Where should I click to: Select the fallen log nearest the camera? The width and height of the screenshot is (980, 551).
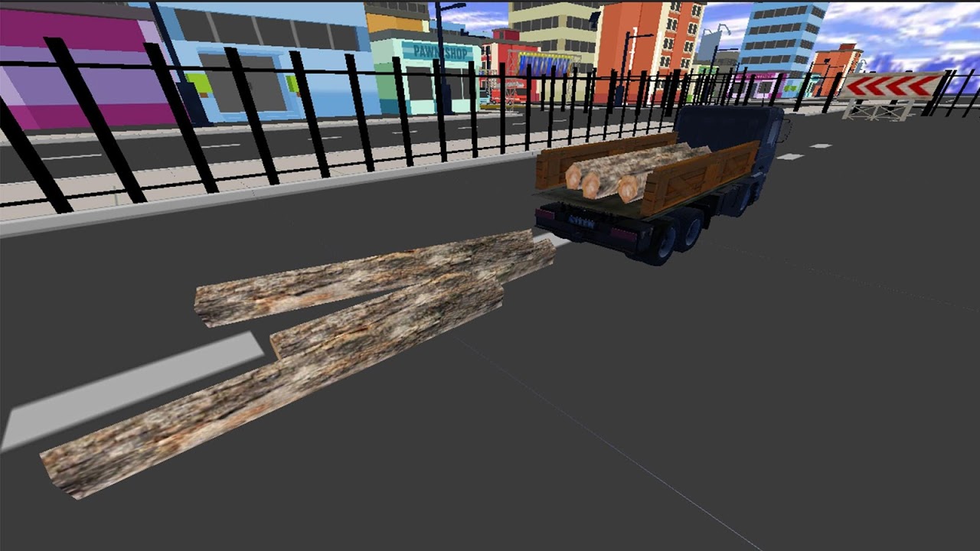point(272,387)
